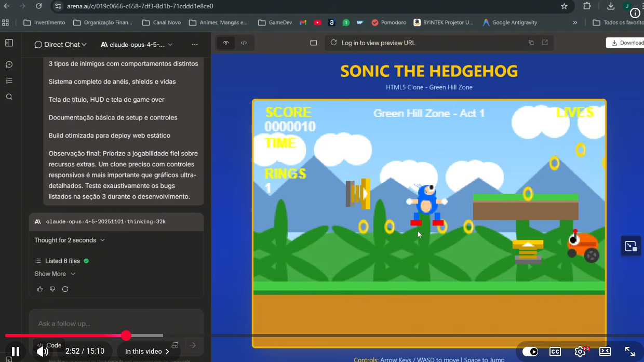Regenerate the response with the retry icon
The height and width of the screenshot is (362, 644).
click(x=65, y=289)
